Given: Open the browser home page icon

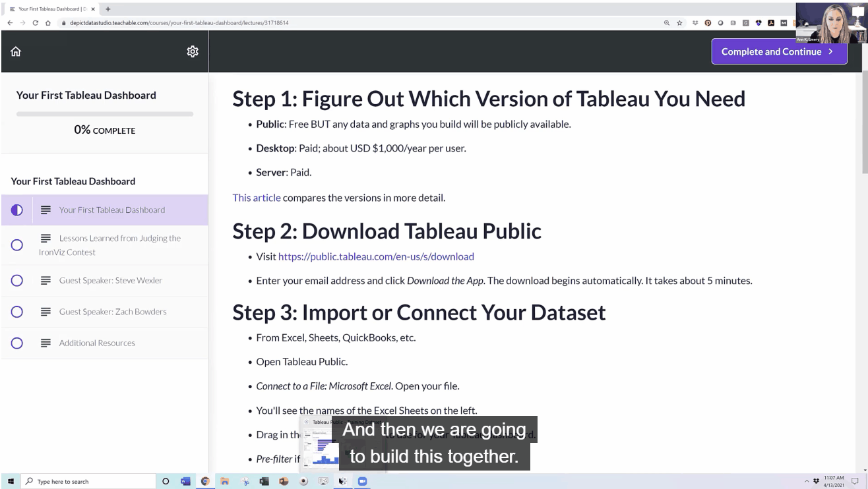Looking at the screenshot, I should (48, 22).
